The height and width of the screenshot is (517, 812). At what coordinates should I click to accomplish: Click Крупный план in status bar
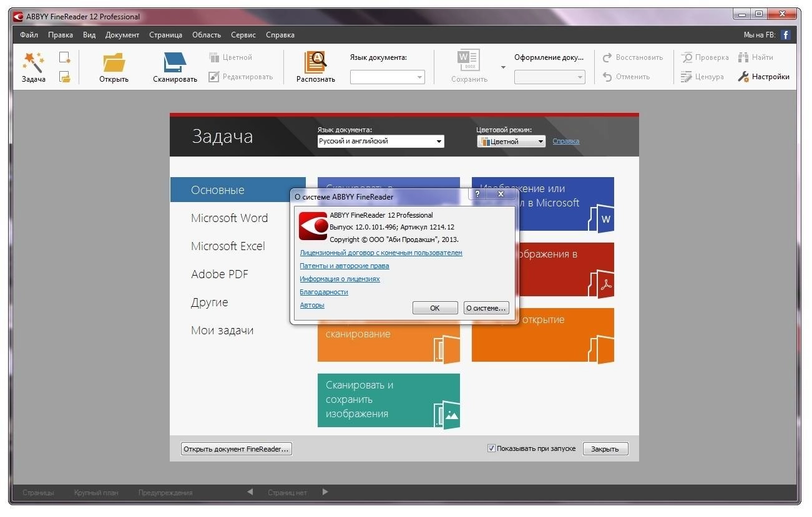pos(96,493)
